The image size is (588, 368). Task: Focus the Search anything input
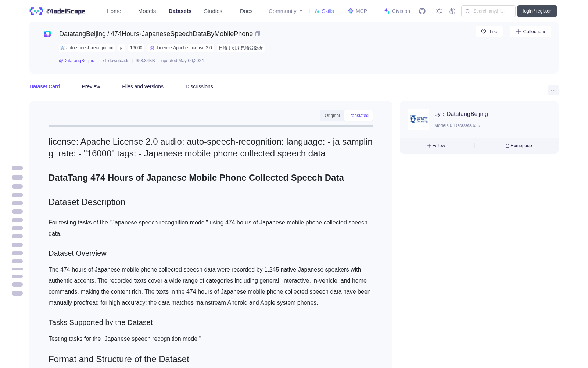click(x=488, y=11)
